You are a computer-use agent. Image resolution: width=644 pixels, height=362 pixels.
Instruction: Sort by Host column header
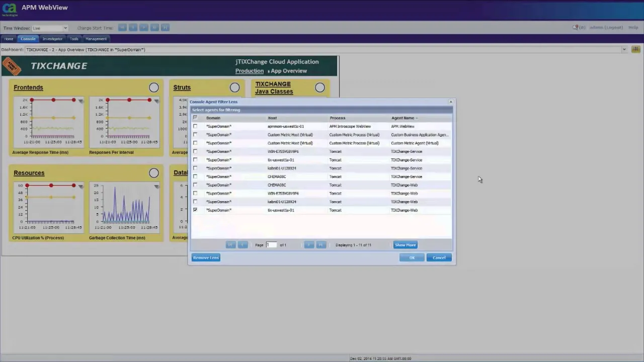click(x=272, y=118)
